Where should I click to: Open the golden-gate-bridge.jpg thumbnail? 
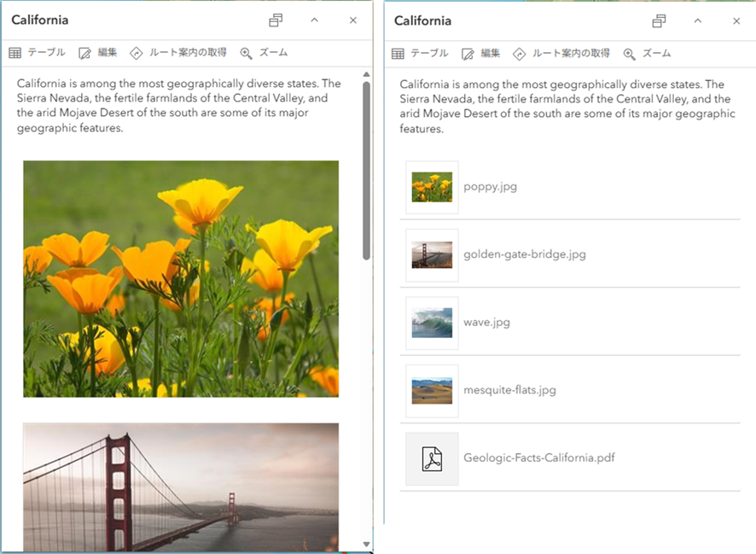[432, 255]
